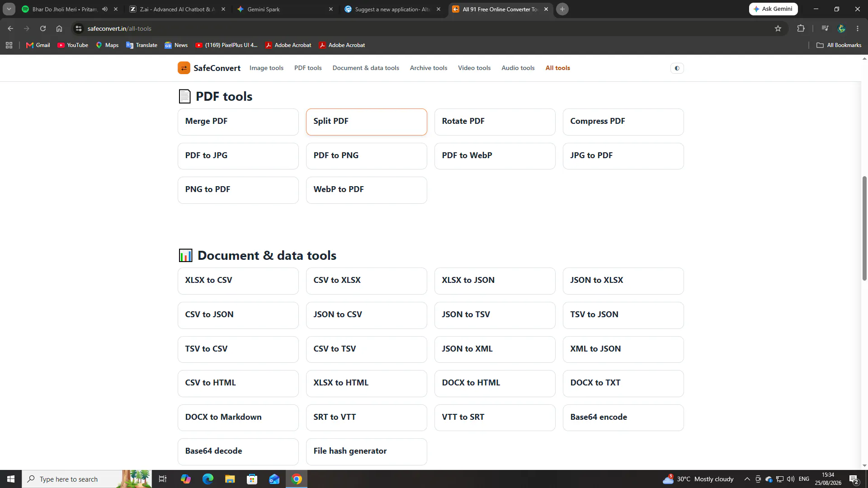Image resolution: width=868 pixels, height=488 pixels.
Task: Open Chrome extensions puzzle icon
Action: point(801,28)
